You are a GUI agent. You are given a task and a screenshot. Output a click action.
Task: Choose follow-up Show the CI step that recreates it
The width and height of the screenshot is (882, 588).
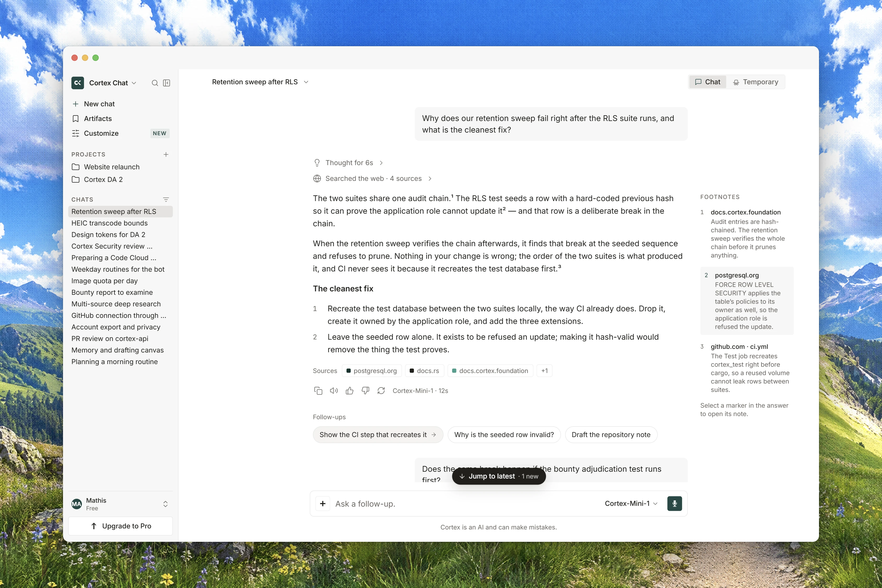(x=378, y=435)
